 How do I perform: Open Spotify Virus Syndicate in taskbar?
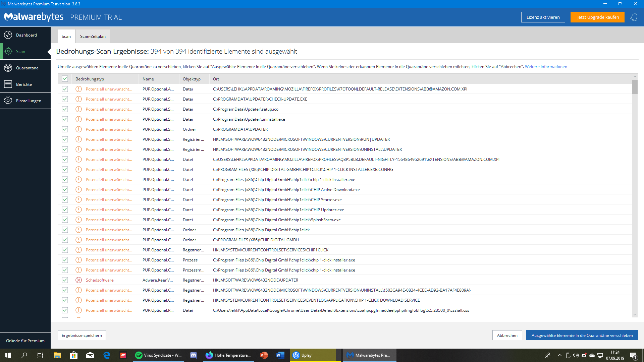158,355
